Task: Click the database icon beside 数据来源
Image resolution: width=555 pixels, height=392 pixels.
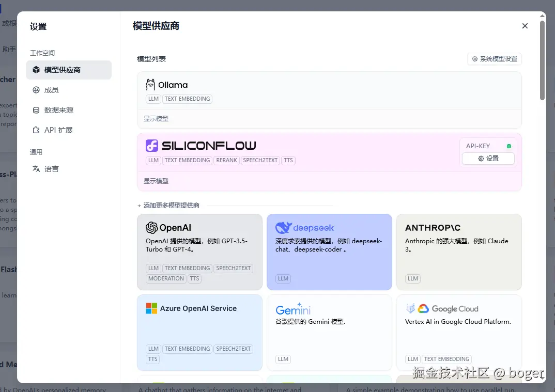Action: (36, 110)
